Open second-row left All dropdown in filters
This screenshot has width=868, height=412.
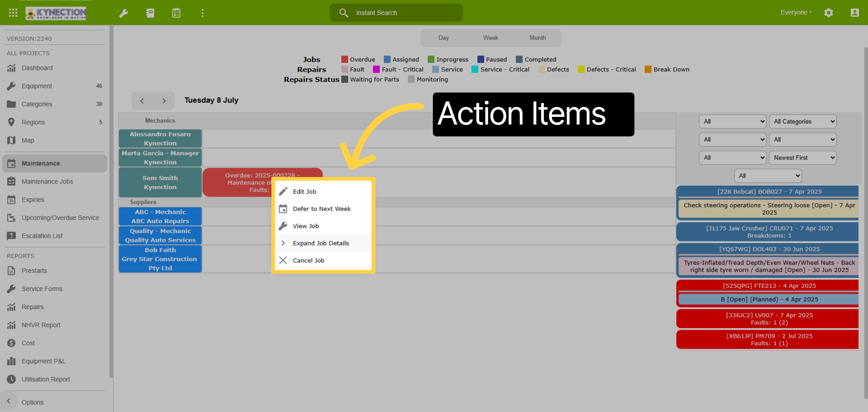point(733,140)
